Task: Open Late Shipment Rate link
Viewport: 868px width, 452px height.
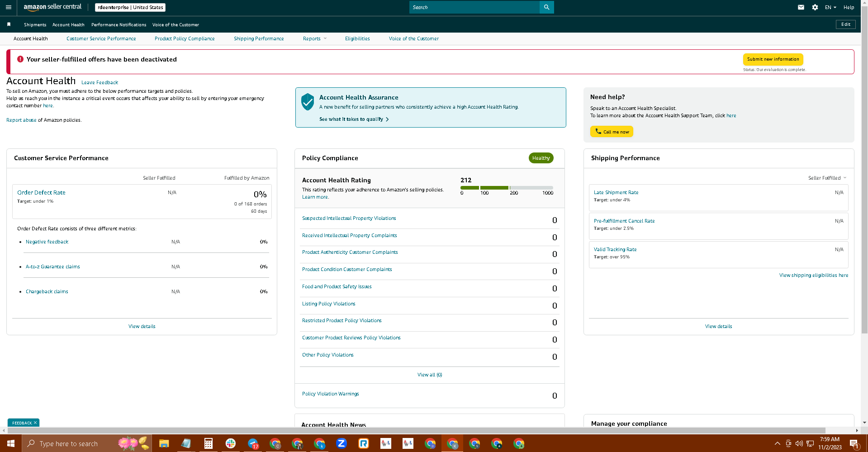Action: [616, 193]
